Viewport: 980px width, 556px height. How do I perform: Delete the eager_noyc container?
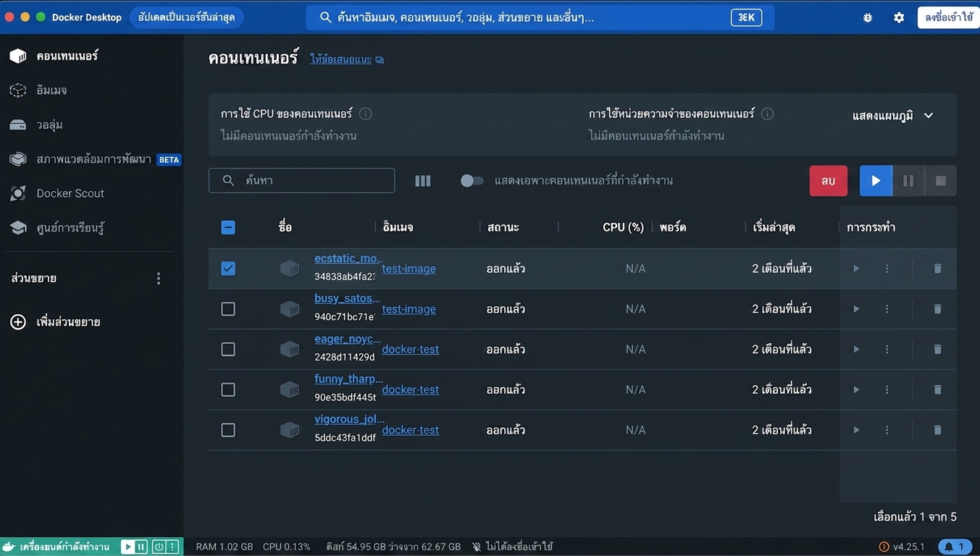coord(937,350)
